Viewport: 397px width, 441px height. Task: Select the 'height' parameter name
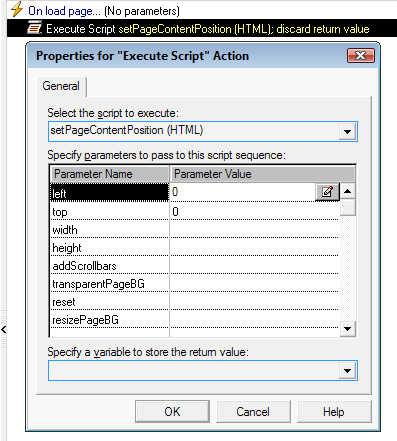[x=110, y=247]
